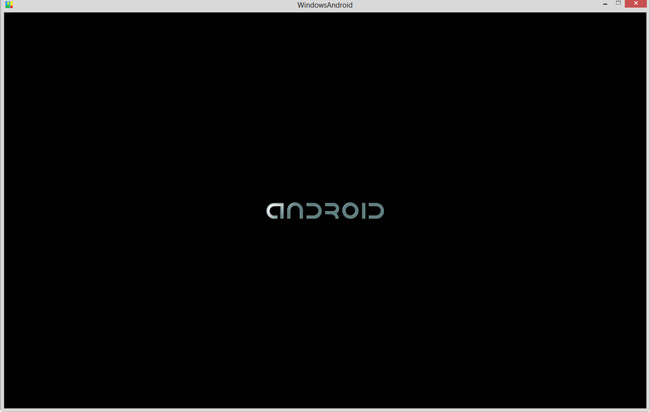This screenshot has width=650, height=412.
Task: Select the WindowsAndroid title bar text
Action: coord(325,5)
